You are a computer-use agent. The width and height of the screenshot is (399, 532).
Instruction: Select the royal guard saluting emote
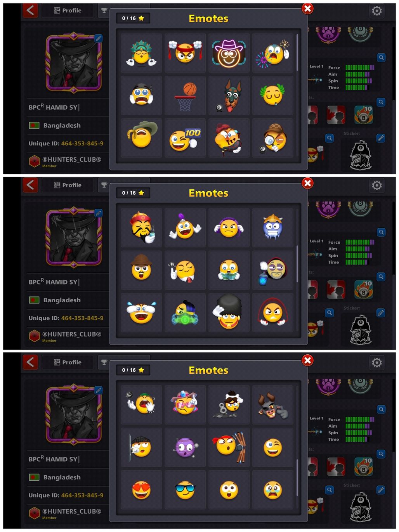(229, 313)
